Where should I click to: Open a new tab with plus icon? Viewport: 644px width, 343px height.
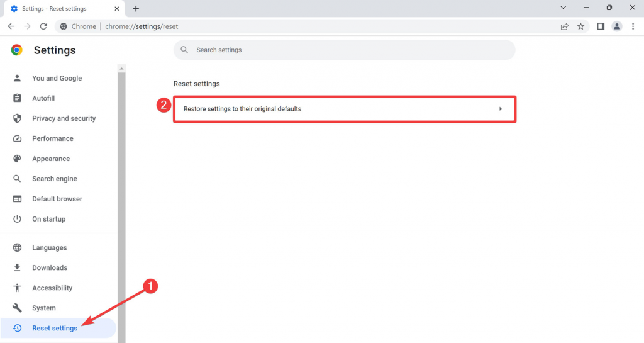pos(136,9)
